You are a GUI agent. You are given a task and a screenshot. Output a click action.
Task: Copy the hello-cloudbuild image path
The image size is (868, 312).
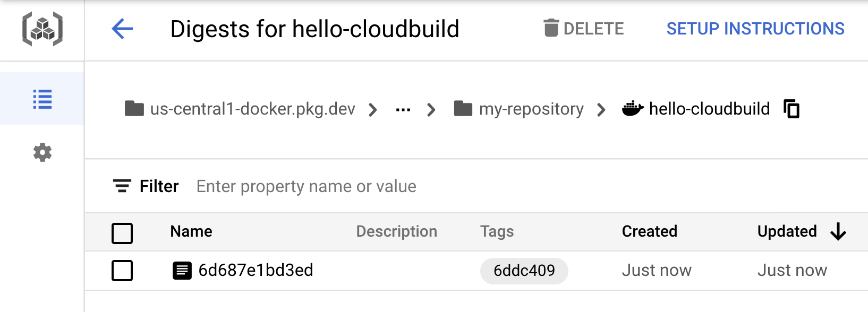793,109
